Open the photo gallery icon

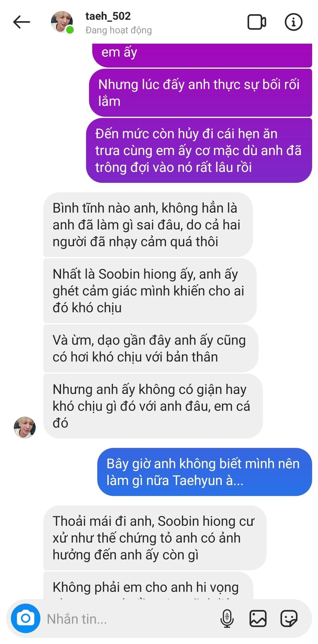pyautogui.click(x=258, y=618)
